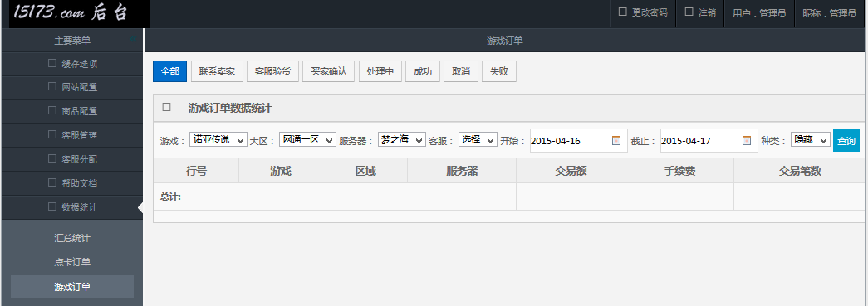Click the icon beside 网站配置
This screenshot has width=868, height=306.
[52, 87]
